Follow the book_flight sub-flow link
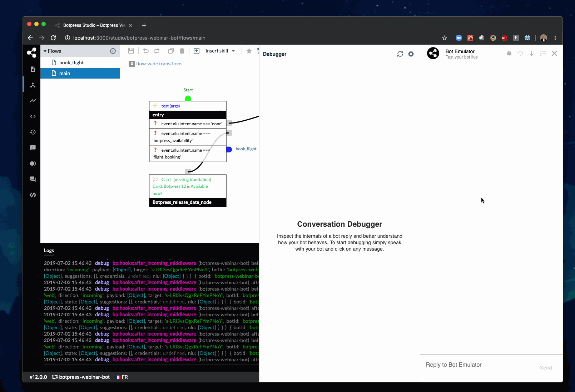 (246, 149)
